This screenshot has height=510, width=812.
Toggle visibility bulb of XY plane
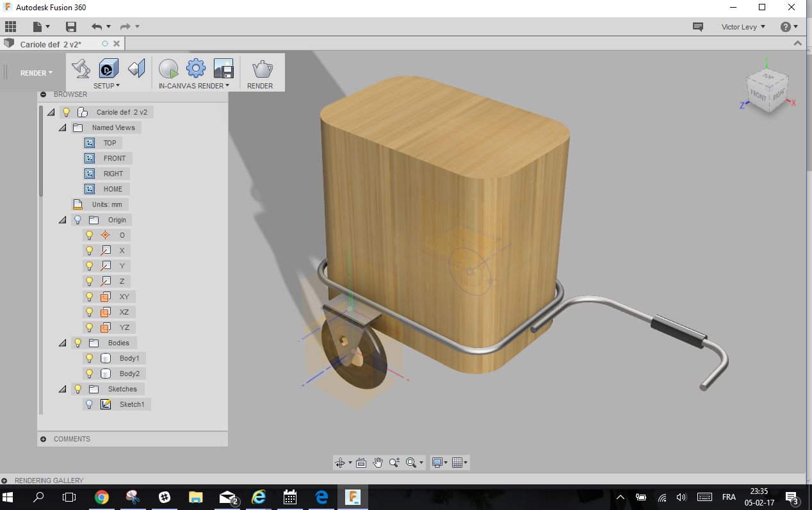90,297
